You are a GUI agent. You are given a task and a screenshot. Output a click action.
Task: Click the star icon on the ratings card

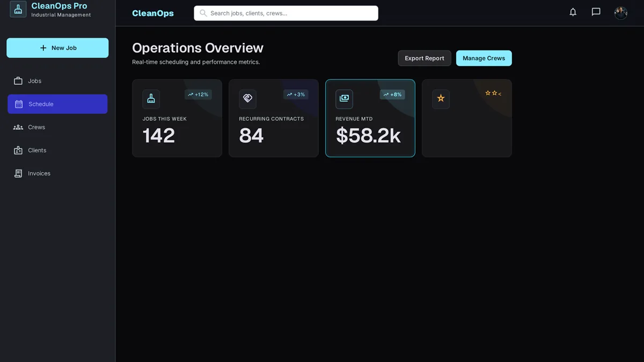441,99
